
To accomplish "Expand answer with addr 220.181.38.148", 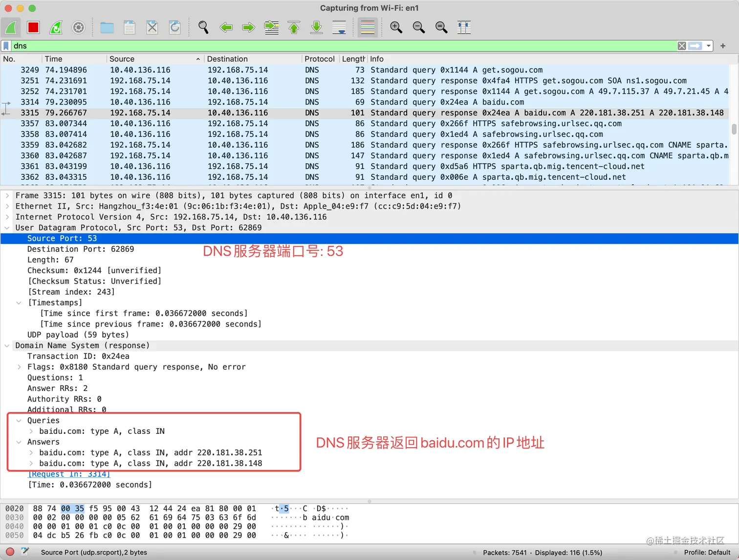I will [31, 464].
